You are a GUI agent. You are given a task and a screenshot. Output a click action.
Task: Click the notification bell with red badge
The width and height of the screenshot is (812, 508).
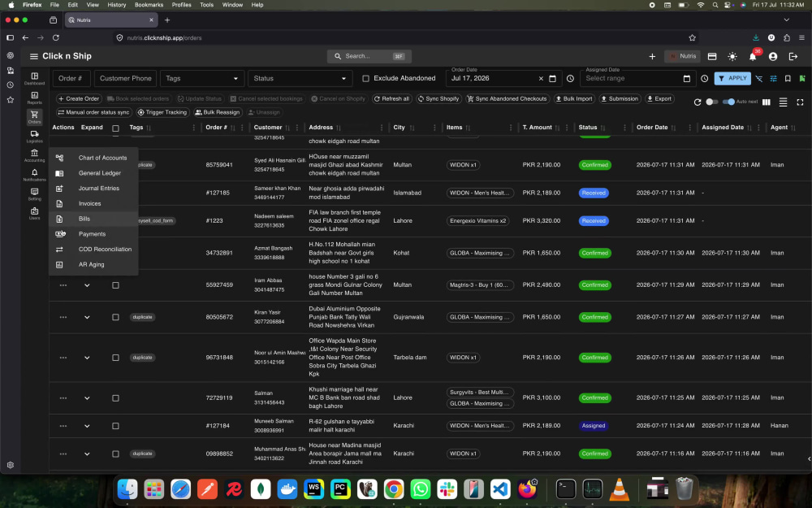point(753,57)
